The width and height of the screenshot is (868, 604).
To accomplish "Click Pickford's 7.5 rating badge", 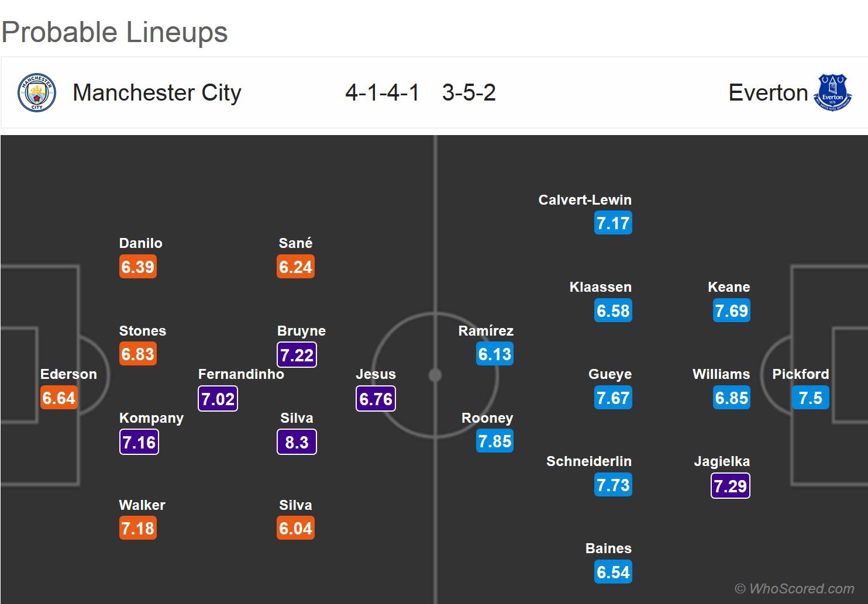I will tap(810, 398).
